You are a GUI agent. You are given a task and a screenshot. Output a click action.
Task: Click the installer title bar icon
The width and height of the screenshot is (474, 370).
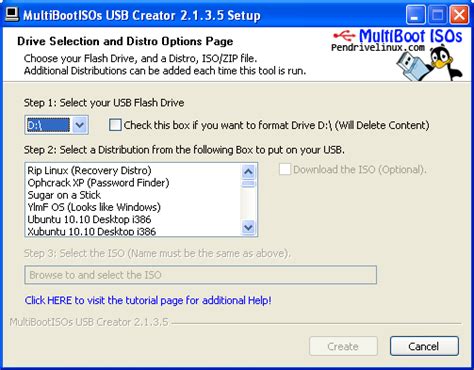pos(11,15)
